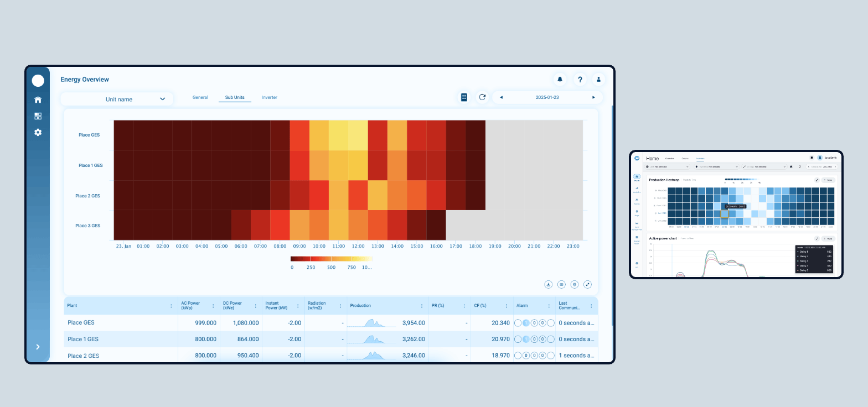Open the user profile icon
This screenshot has width=868, height=407.
[x=598, y=80]
